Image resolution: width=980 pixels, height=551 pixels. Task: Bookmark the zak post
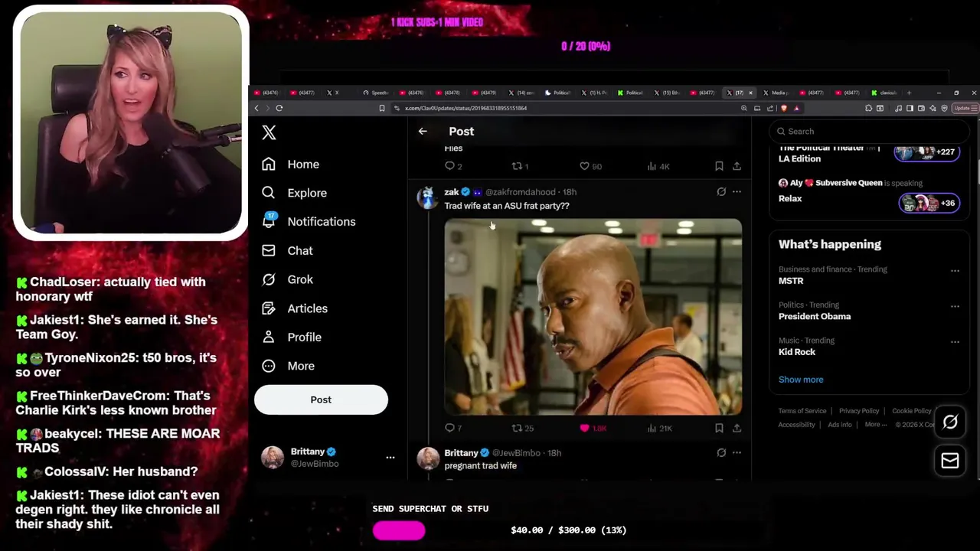point(719,429)
